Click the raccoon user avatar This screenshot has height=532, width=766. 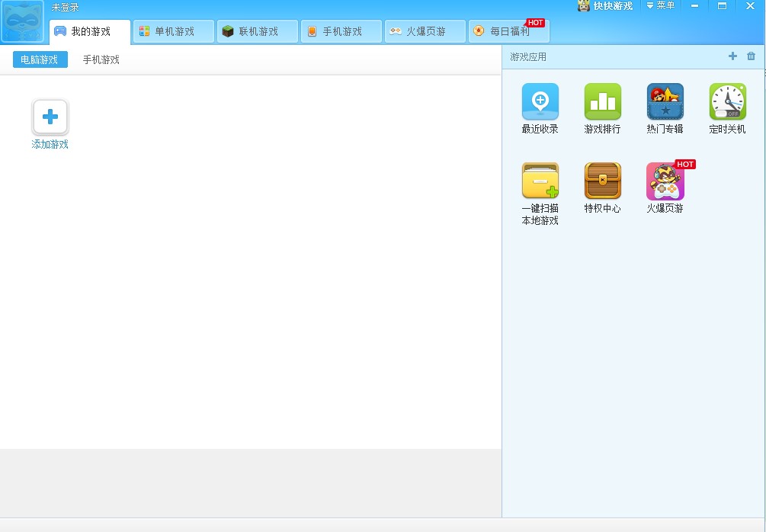tap(22, 21)
